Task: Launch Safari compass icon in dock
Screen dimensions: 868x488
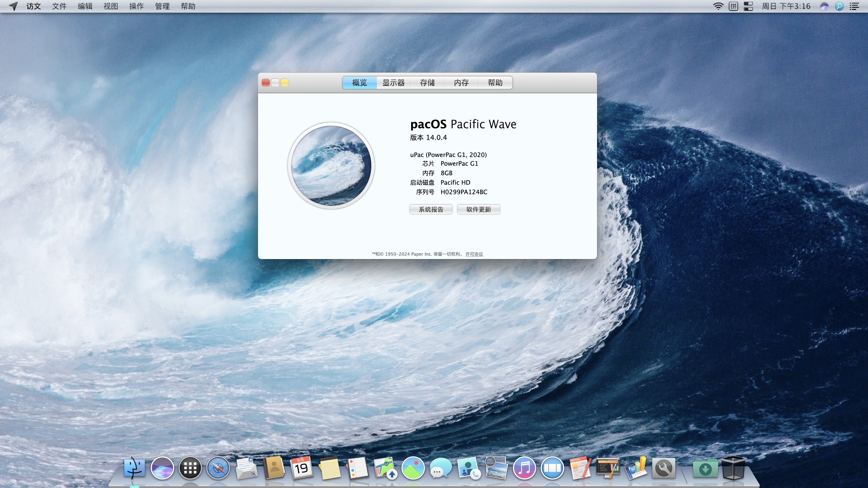Action: click(218, 468)
